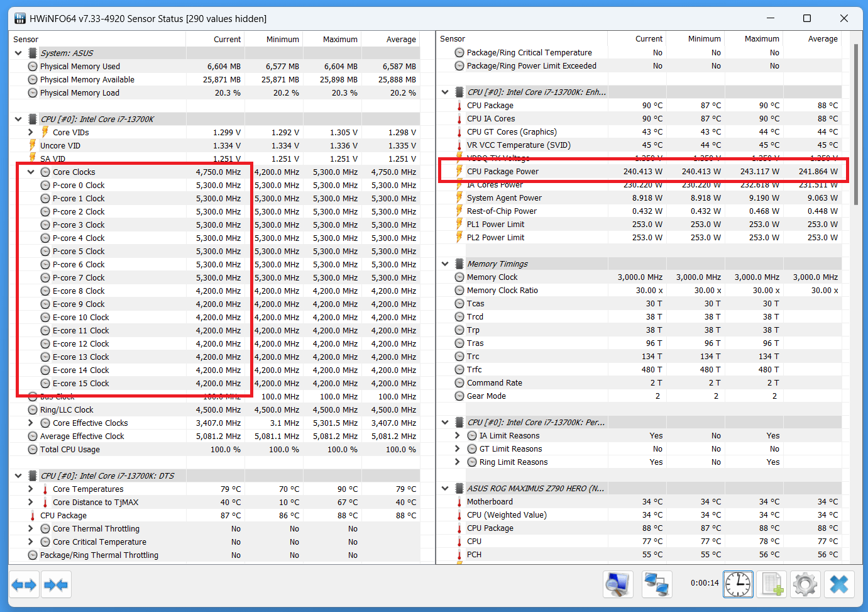This screenshot has width=868, height=612.
Task: Click the left panel's Minimum column header
Action: (273, 39)
